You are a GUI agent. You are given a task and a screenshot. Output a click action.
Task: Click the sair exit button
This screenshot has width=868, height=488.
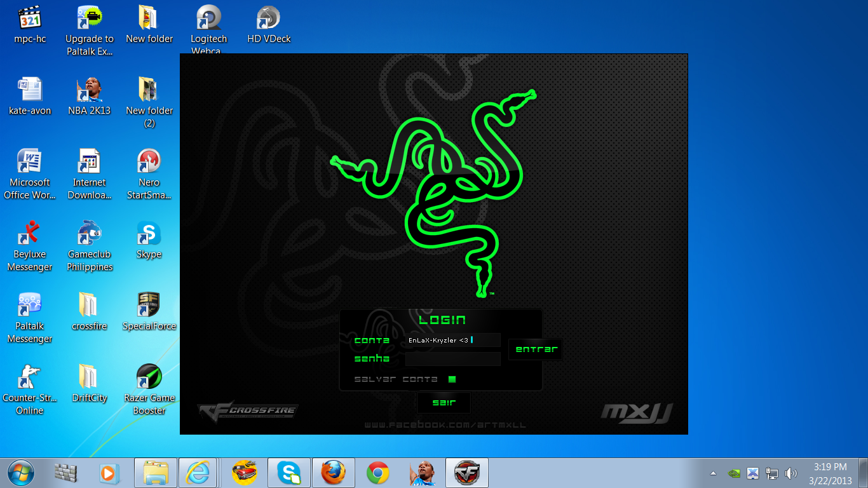click(444, 403)
